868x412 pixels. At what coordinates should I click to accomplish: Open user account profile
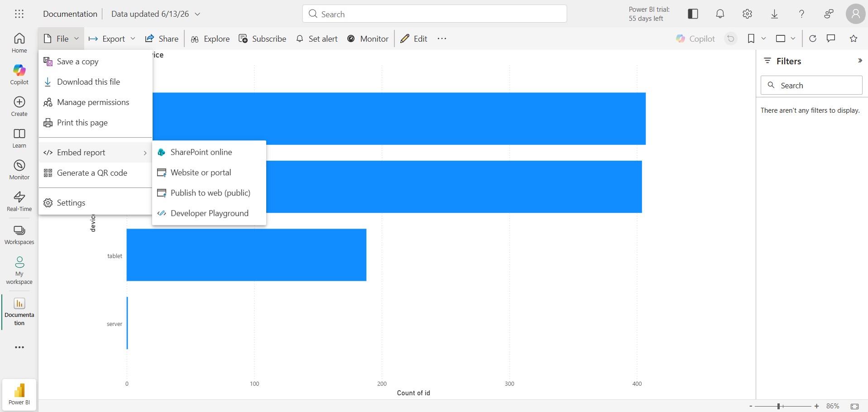tap(855, 14)
